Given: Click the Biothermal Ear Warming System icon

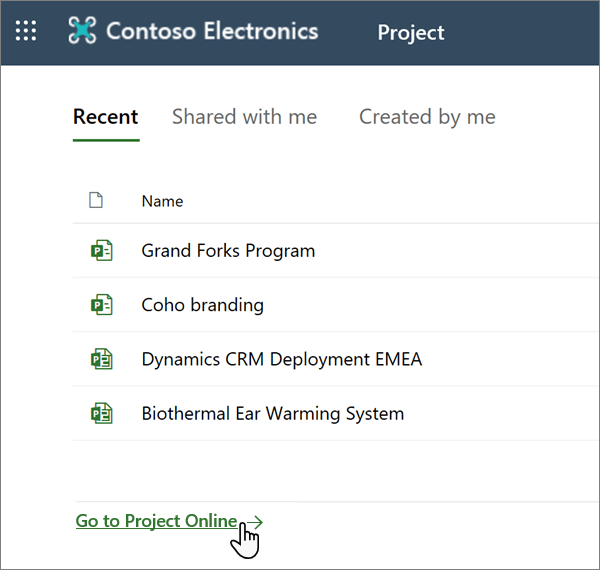Looking at the screenshot, I should click(x=102, y=414).
